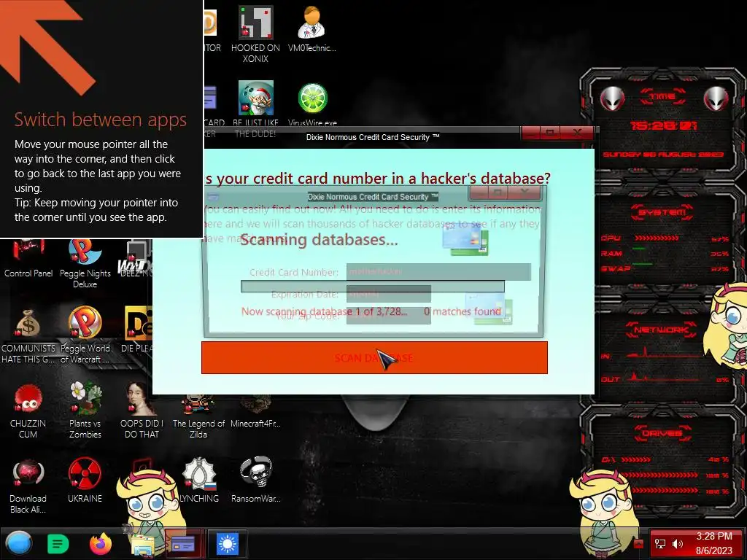Close the Dixie Normous Credit Card Security window
The height and width of the screenshot is (560, 747).
[578, 133]
